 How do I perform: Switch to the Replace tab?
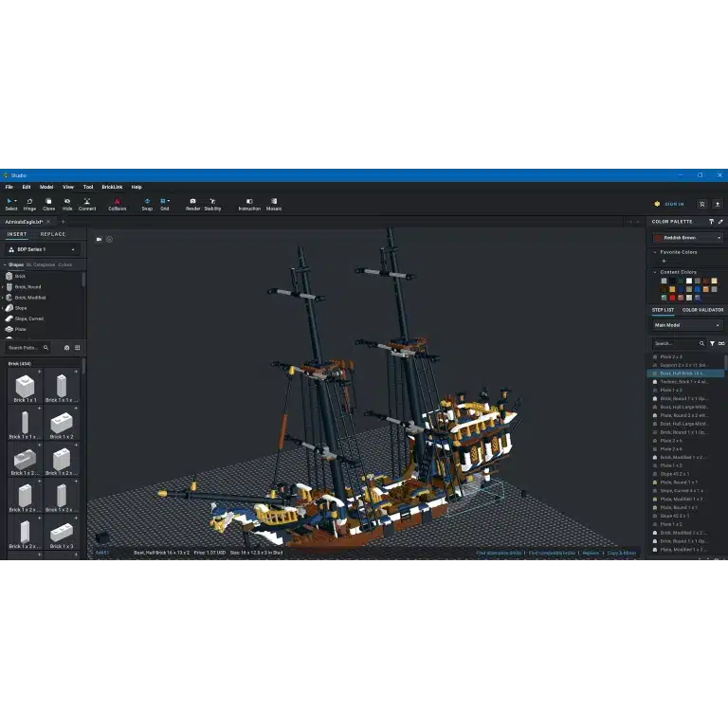coord(53,234)
